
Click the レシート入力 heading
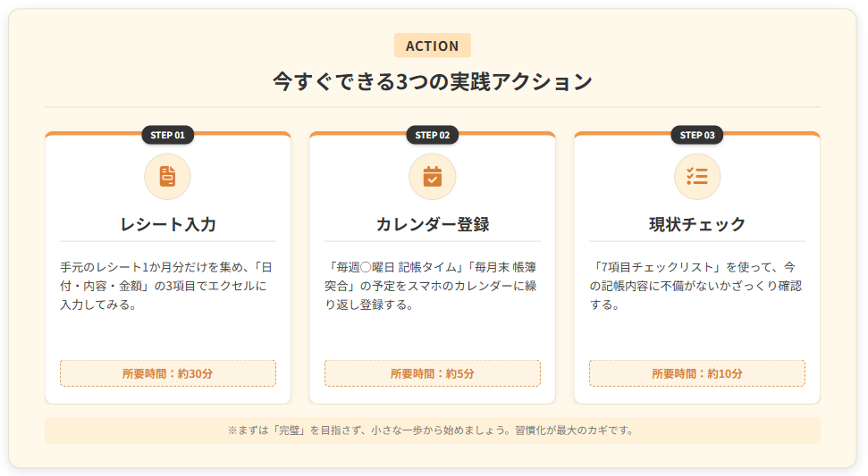tap(168, 224)
